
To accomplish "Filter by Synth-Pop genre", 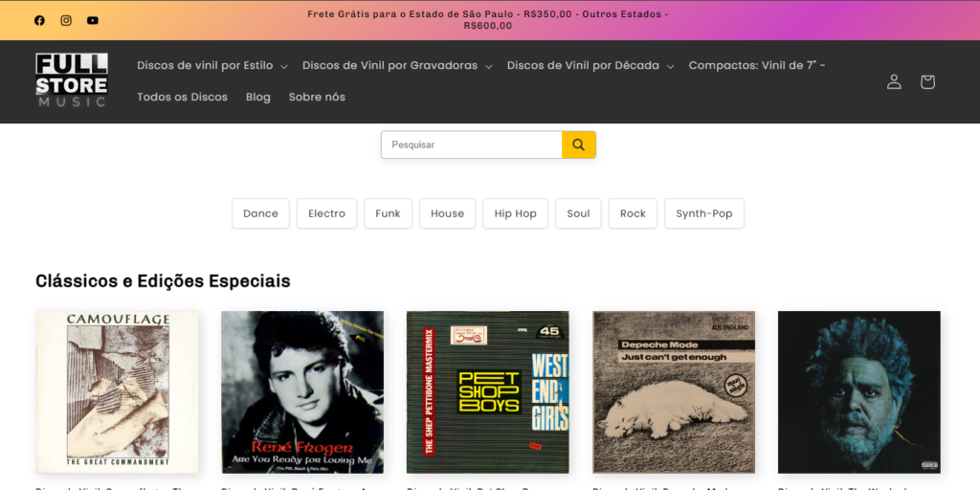I will coord(703,213).
